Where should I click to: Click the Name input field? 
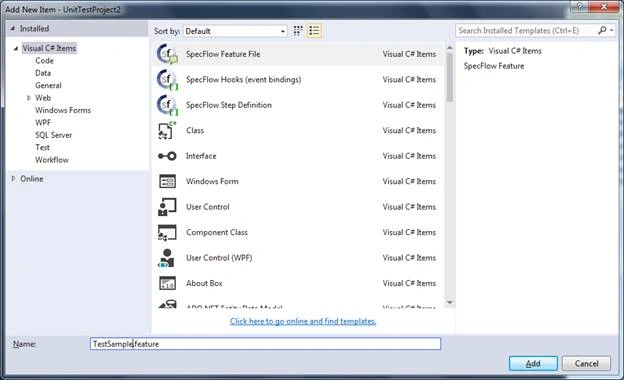[x=265, y=344]
